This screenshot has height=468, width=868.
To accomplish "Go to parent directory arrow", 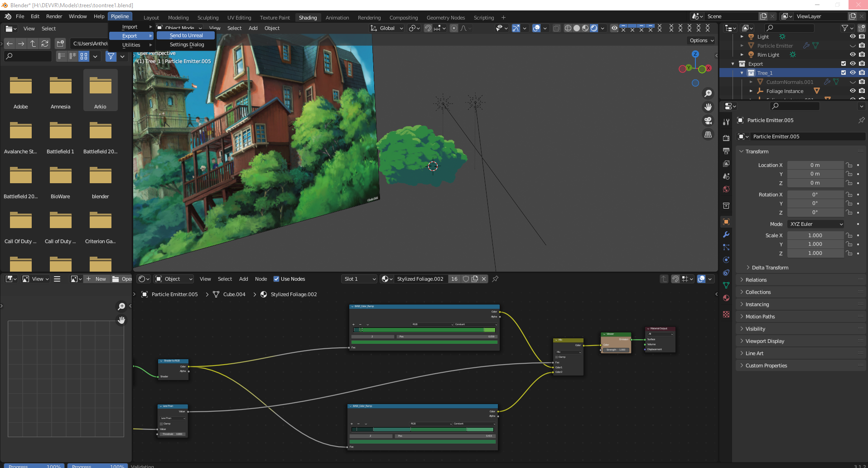I will (x=33, y=44).
